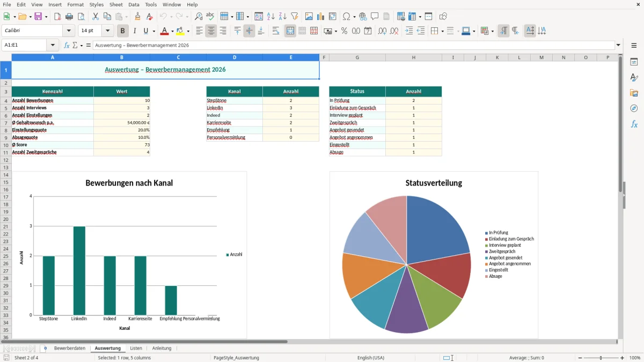The image size is (644, 362).
Task: Click the Format as Percent icon
Action: click(344, 31)
